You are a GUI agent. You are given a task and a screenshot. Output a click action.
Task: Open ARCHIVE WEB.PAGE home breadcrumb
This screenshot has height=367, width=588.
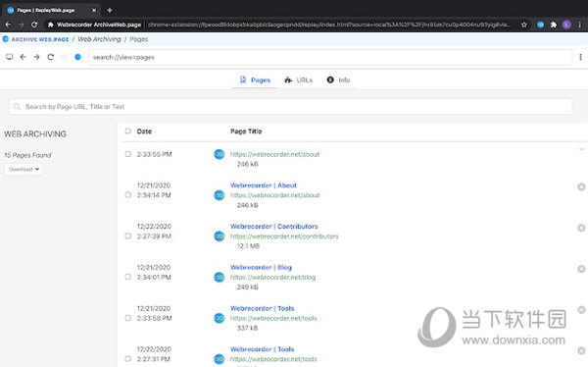pos(36,39)
